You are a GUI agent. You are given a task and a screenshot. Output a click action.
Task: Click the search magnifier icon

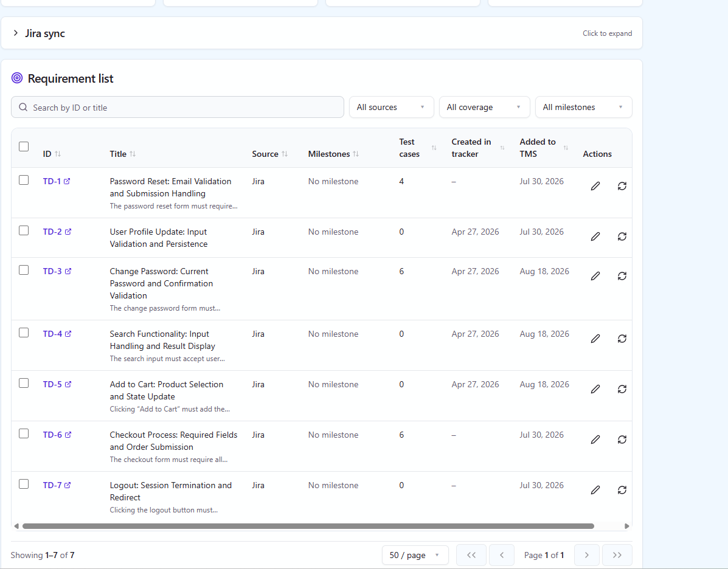(23, 107)
